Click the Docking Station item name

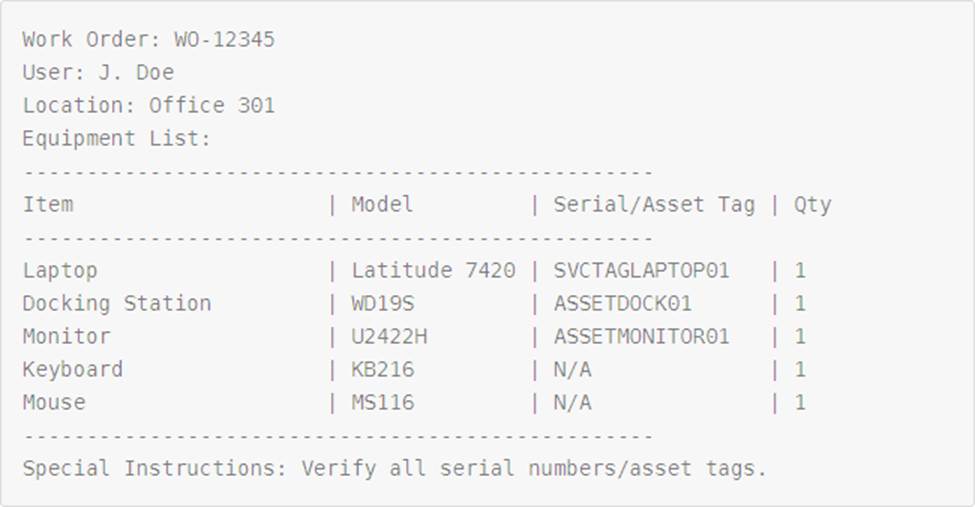pyautogui.click(x=117, y=304)
